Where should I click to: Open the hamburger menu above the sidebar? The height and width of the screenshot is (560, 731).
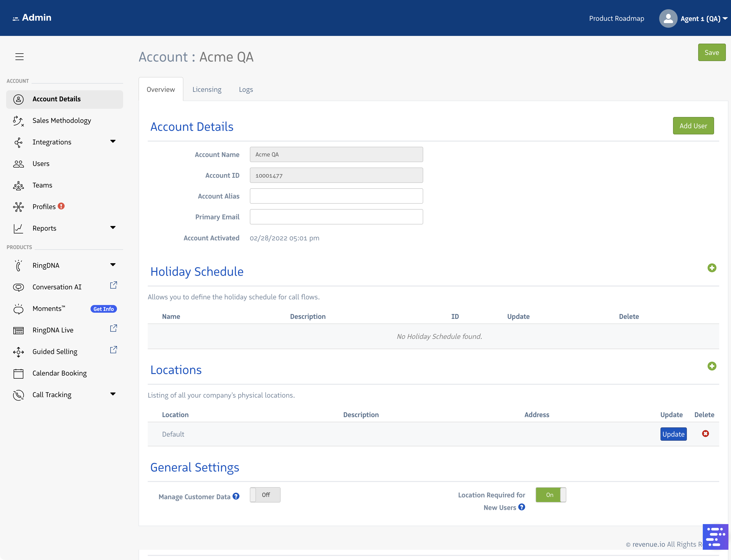pos(19,57)
